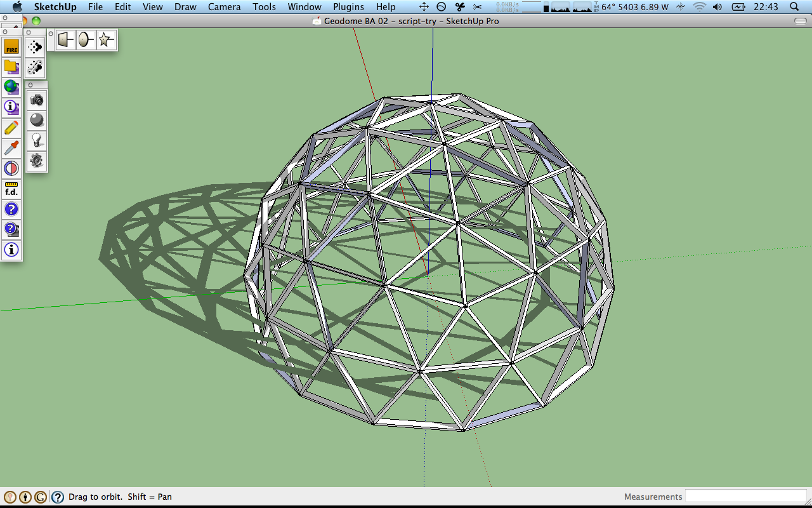Open the Edit menu
The width and height of the screenshot is (812, 508).
pyautogui.click(x=123, y=7)
